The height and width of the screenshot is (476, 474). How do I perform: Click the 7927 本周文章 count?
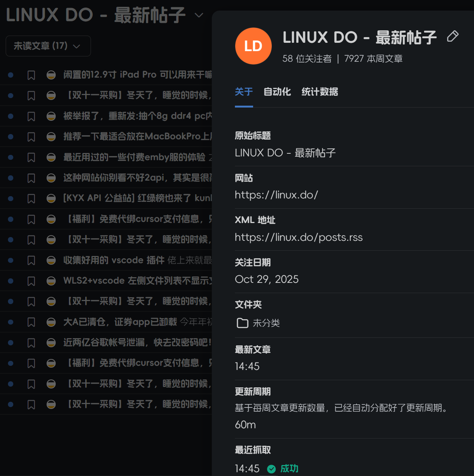pos(373,59)
